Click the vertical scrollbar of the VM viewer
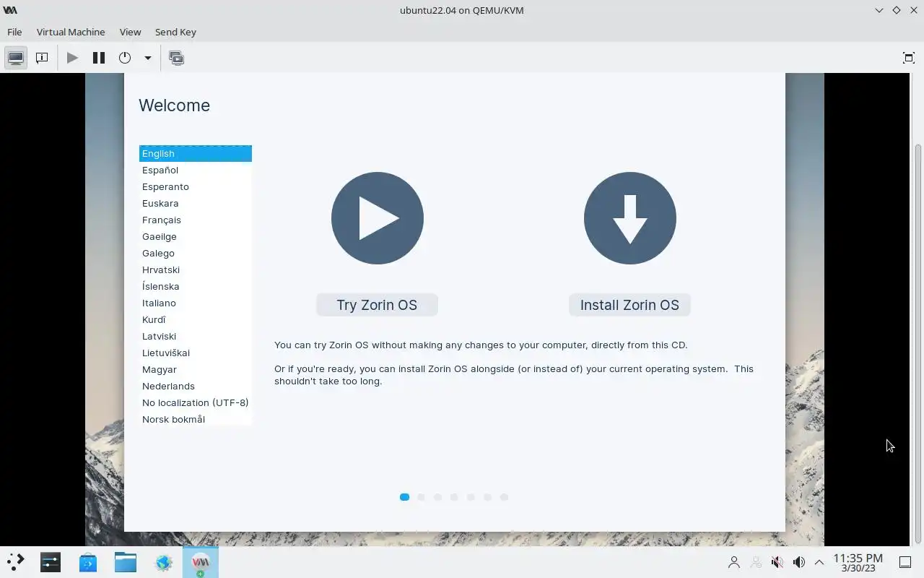The height and width of the screenshot is (578, 924). pyautogui.click(x=918, y=343)
